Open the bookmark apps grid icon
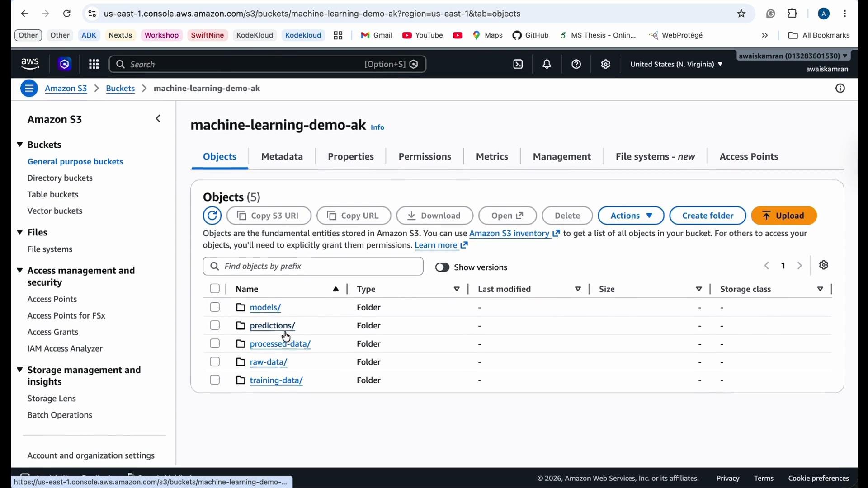 (x=339, y=36)
